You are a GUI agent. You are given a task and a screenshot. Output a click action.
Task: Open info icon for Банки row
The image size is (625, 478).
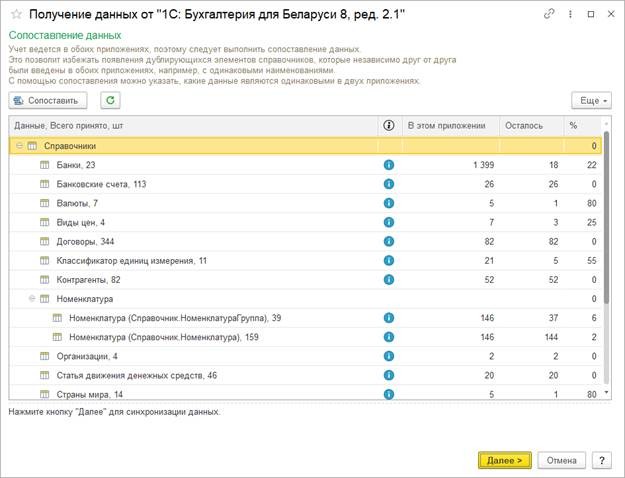389,165
